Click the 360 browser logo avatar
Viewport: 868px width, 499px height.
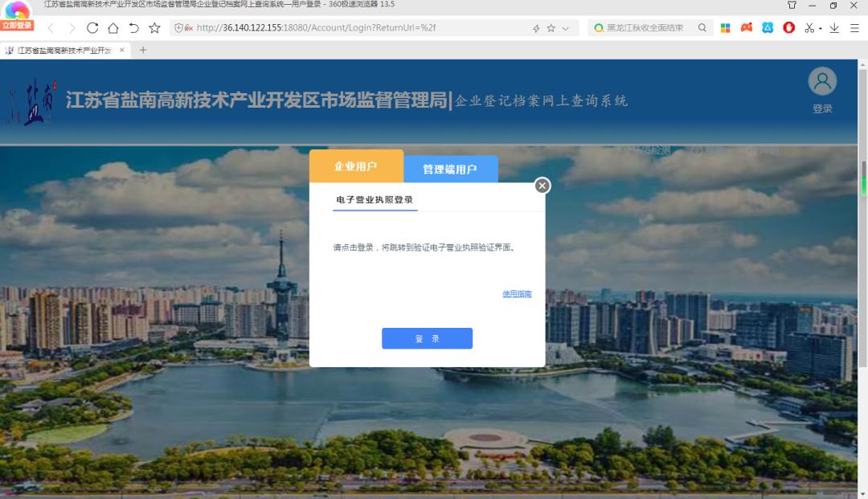[17, 10]
